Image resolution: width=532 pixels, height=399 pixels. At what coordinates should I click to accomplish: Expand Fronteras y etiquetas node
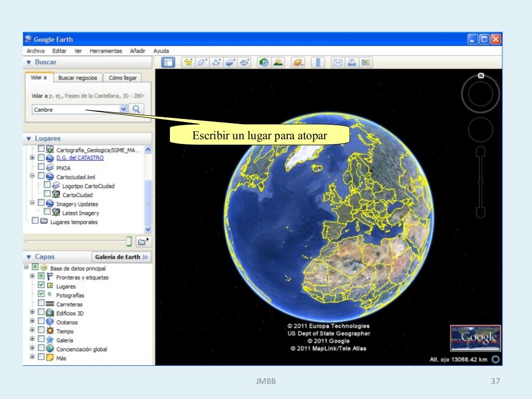(32, 276)
